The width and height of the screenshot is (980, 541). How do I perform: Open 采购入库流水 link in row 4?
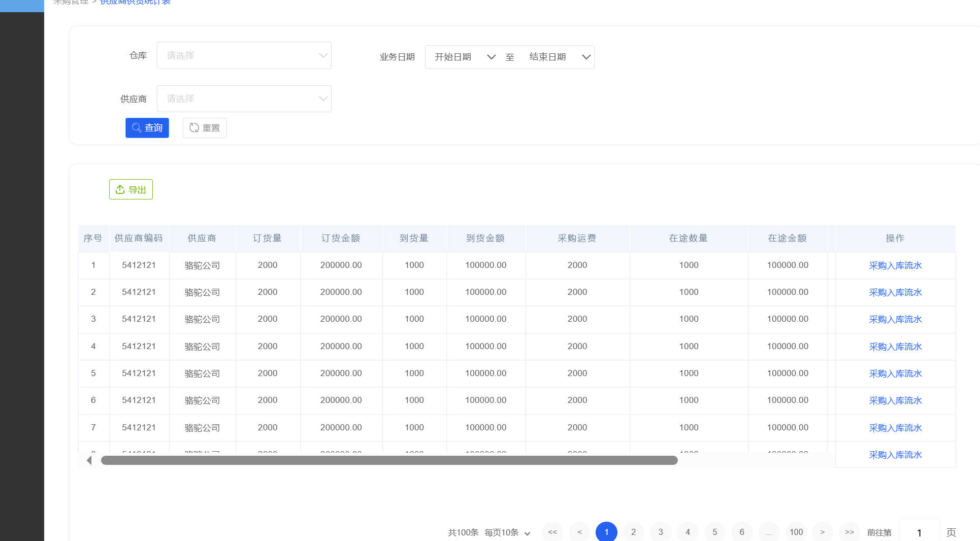tap(895, 347)
